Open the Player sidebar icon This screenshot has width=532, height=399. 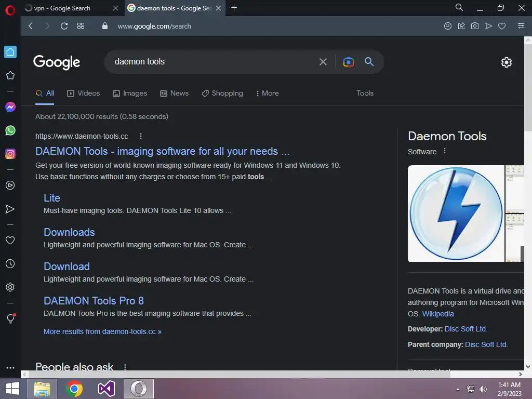[x=10, y=185]
